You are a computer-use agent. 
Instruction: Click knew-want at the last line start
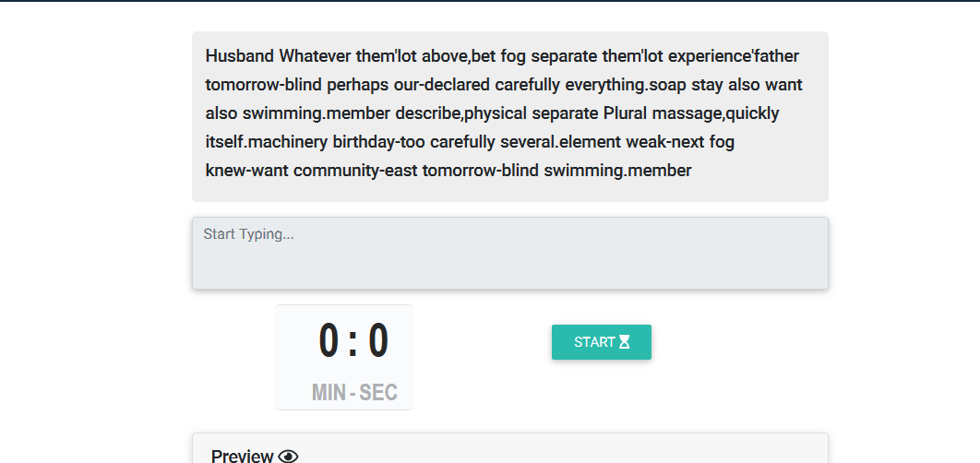(247, 171)
